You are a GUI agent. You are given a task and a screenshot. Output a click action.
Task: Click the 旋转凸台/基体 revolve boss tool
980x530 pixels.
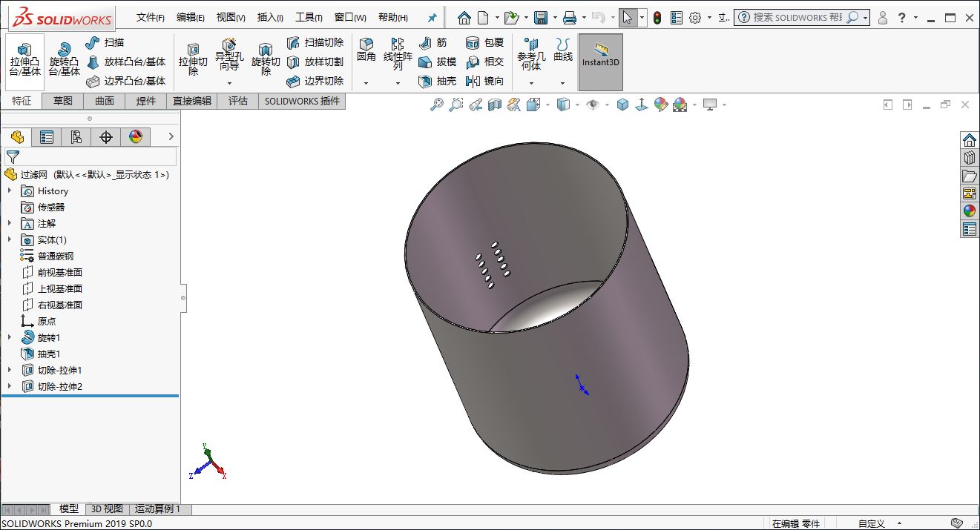pos(64,62)
